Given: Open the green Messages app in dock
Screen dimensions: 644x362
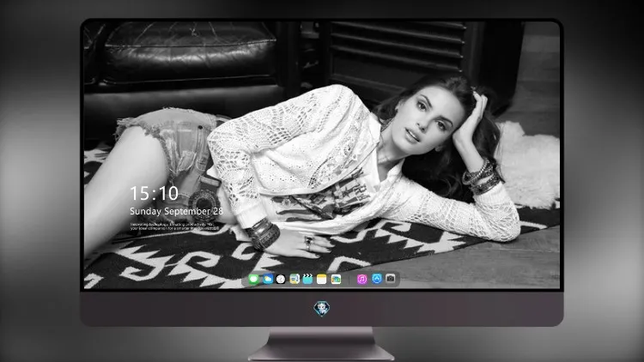Looking at the screenshot, I should (x=254, y=280).
